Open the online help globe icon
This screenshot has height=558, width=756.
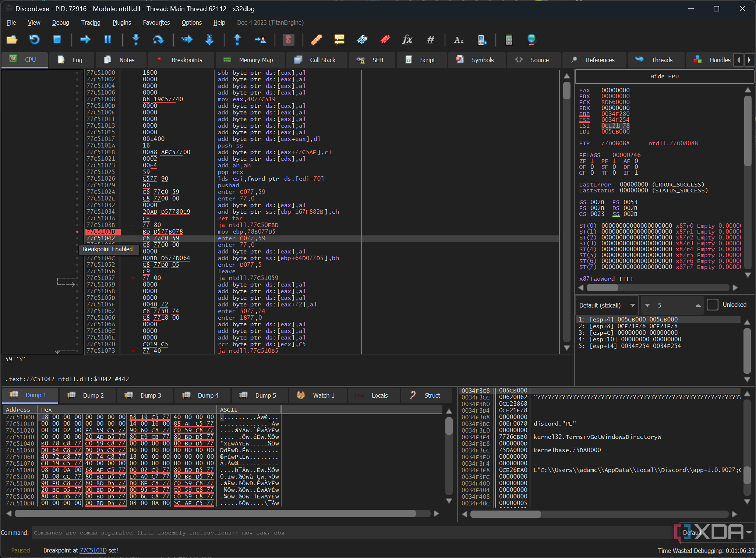pos(531,39)
